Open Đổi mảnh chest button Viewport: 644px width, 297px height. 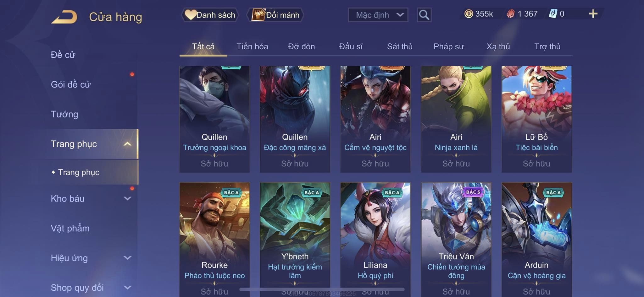point(275,15)
